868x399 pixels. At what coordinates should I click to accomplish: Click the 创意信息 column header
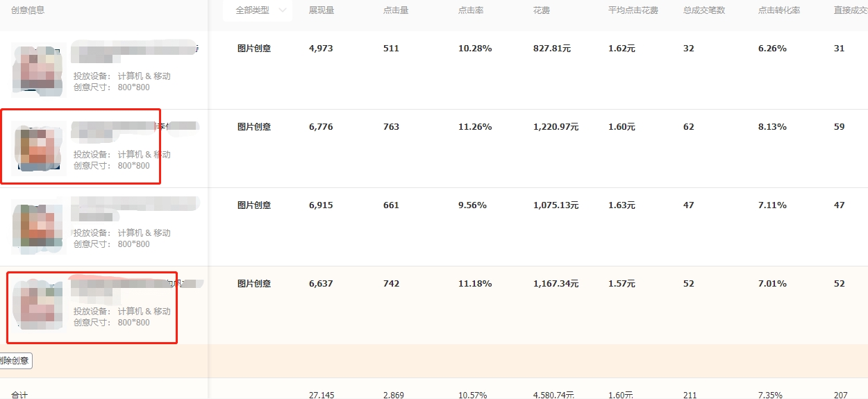click(28, 10)
